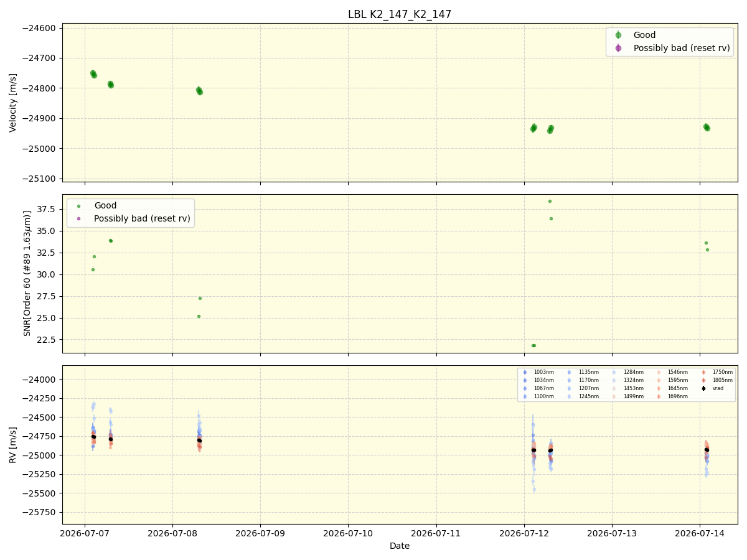
Task: Click the 2026-07-09 date tick label
Action: (260, 533)
